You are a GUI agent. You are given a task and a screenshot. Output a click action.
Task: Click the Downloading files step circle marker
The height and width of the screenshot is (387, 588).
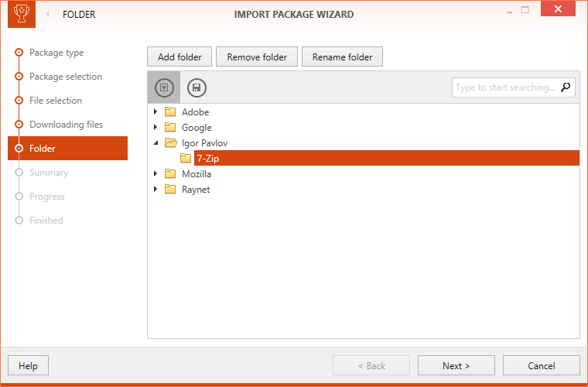click(19, 125)
